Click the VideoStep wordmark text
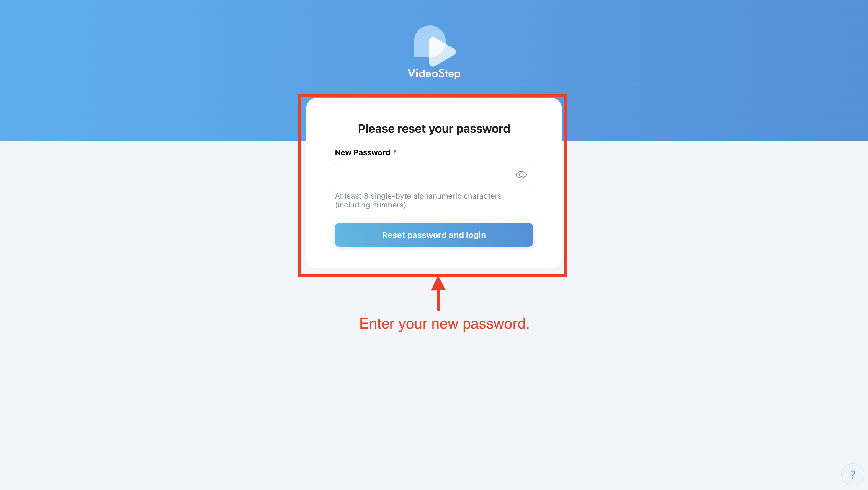Viewport: 868px width, 490px height. (434, 74)
